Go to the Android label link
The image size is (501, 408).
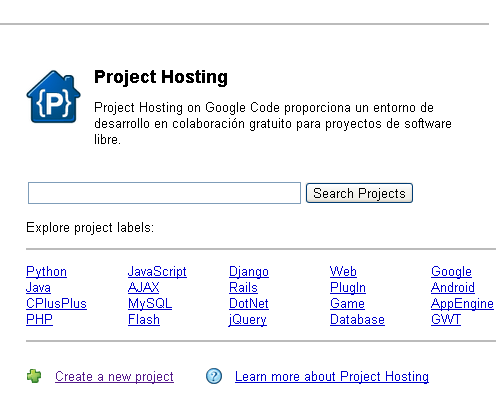453,287
